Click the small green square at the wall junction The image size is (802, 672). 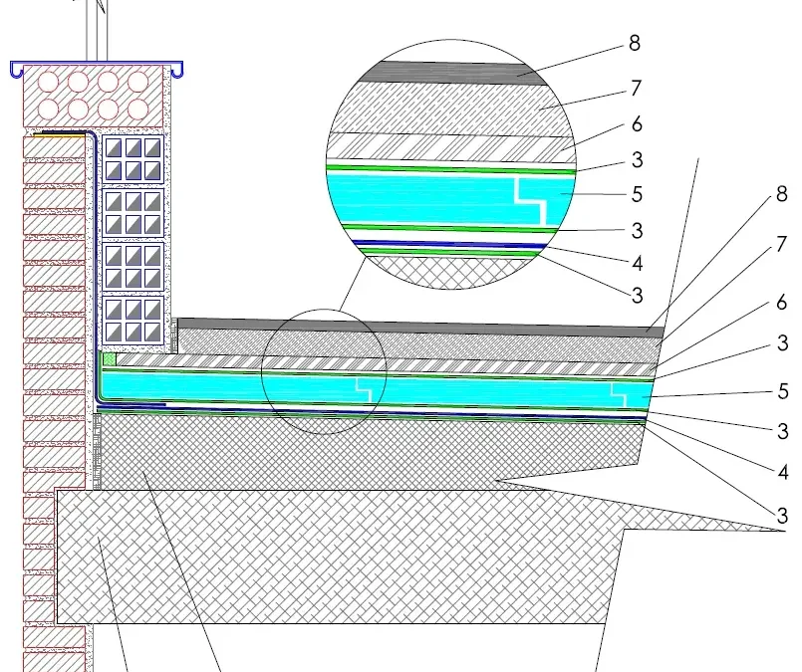click(110, 359)
